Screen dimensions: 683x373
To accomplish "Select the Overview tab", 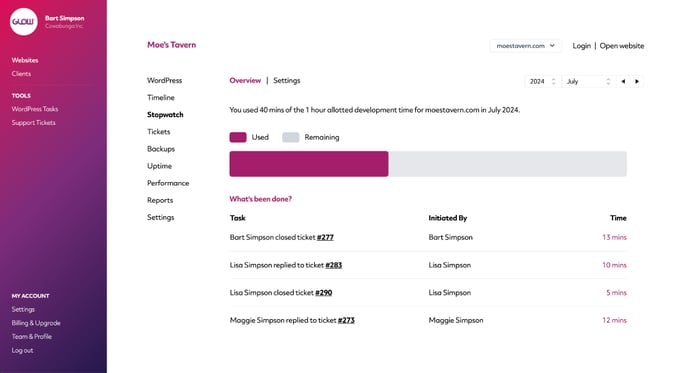I will pos(245,81).
